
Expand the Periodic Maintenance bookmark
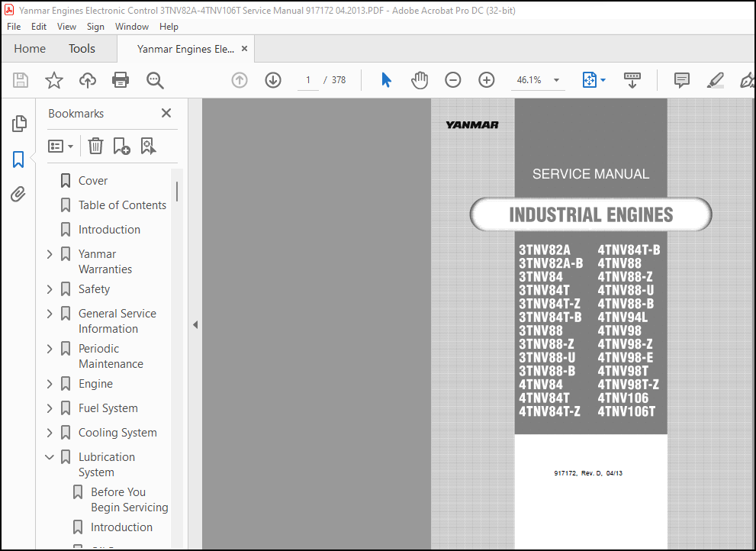tap(50, 348)
